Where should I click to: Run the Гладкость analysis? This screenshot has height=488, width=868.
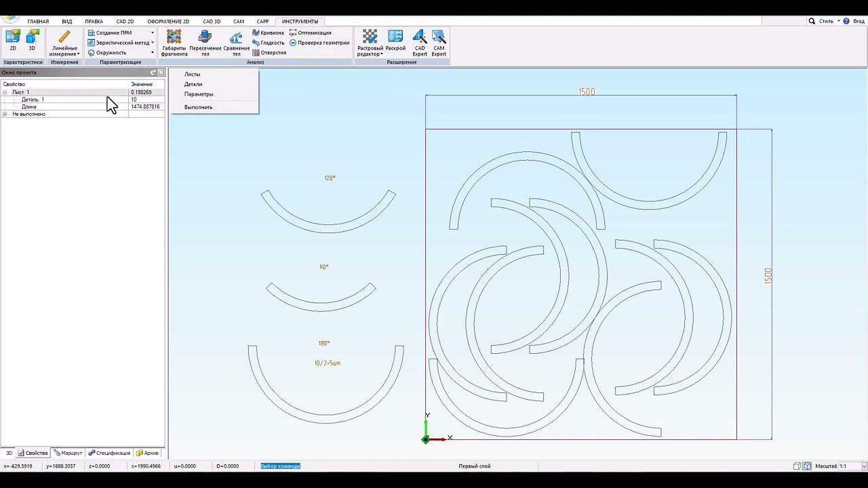[269, 43]
